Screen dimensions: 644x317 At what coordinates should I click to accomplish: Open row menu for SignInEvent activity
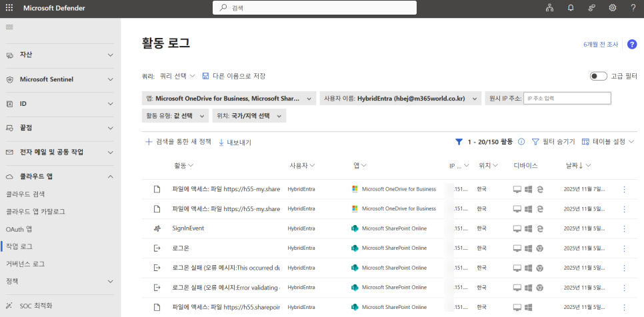pyautogui.click(x=624, y=228)
